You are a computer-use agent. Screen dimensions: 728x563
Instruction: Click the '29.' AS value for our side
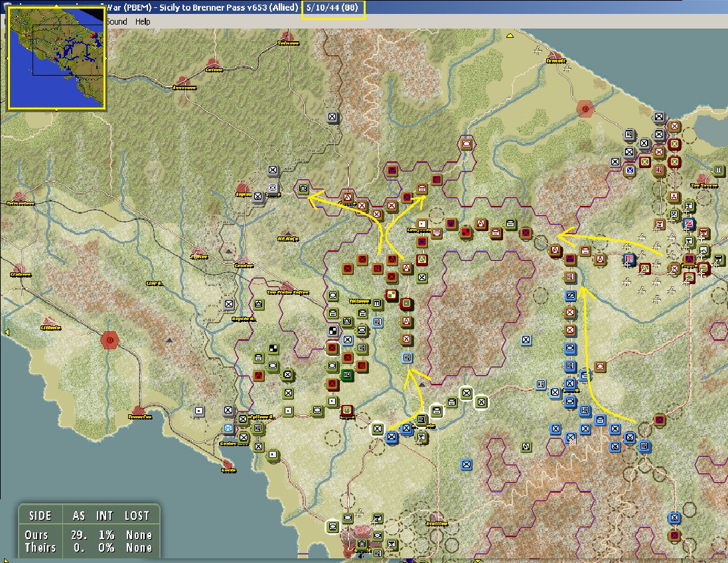point(79,534)
